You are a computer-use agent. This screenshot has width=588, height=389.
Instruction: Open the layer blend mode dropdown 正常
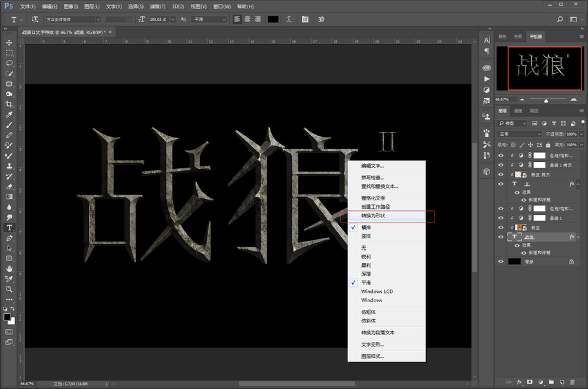coord(520,134)
